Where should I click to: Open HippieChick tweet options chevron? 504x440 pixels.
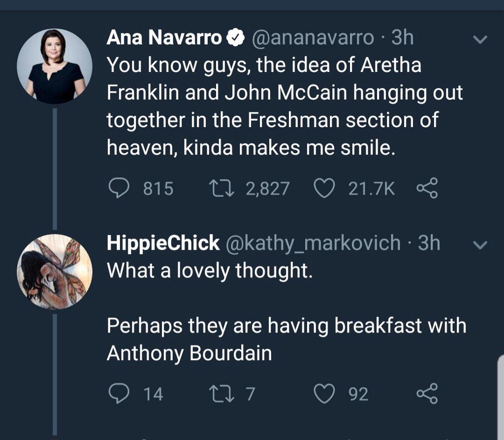click(x=480, y=244)
